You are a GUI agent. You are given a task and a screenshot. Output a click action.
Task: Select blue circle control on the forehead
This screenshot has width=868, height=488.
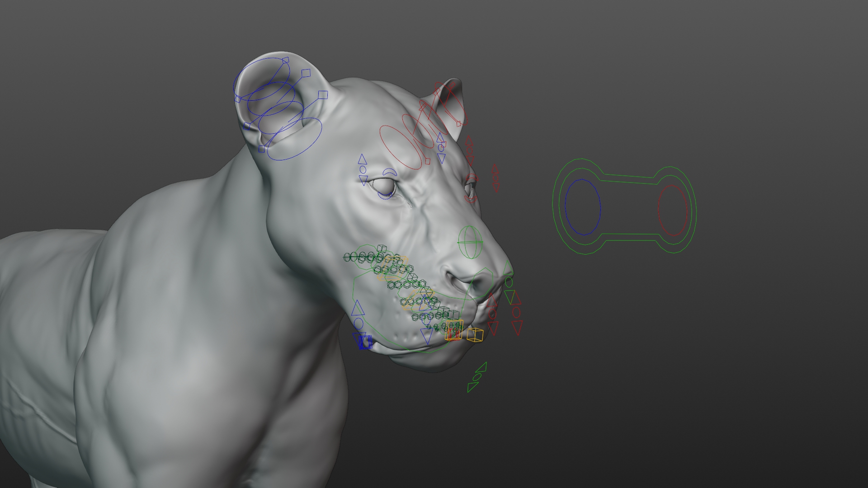tap(441, 148)
